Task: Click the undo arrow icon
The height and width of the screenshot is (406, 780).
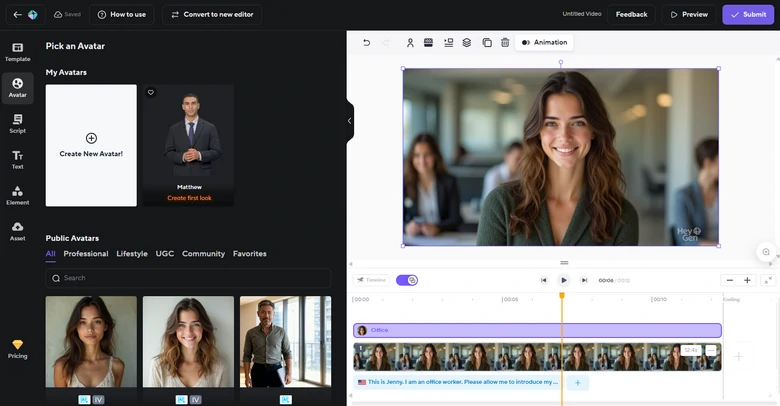Action: tap(366, 43)
